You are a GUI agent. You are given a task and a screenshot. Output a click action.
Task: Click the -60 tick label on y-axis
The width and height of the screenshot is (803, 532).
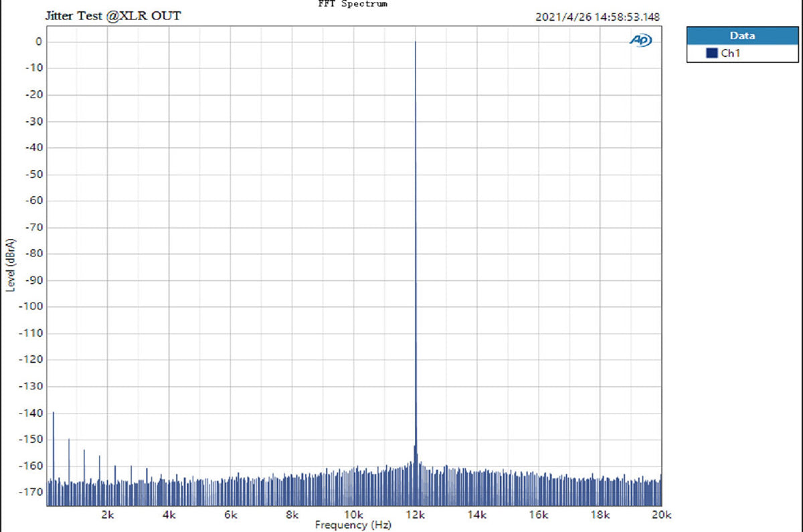[x=35, y=201]
